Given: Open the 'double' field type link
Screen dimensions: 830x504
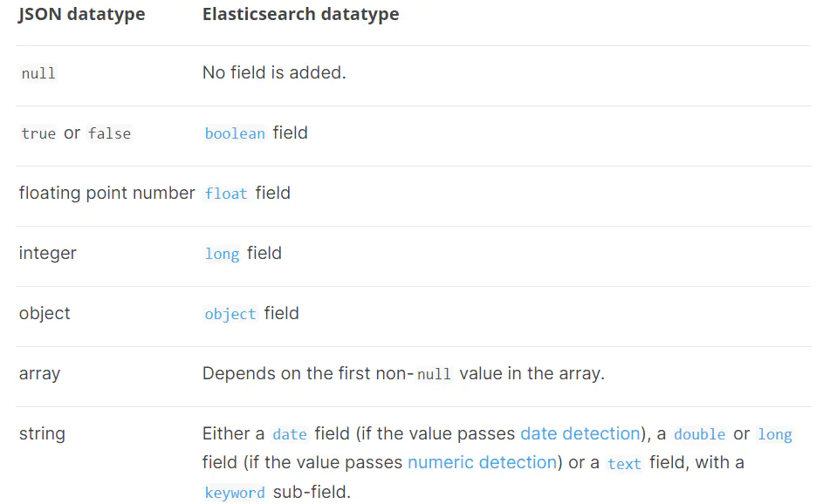Looking at the screenshot, I should 699,434.
